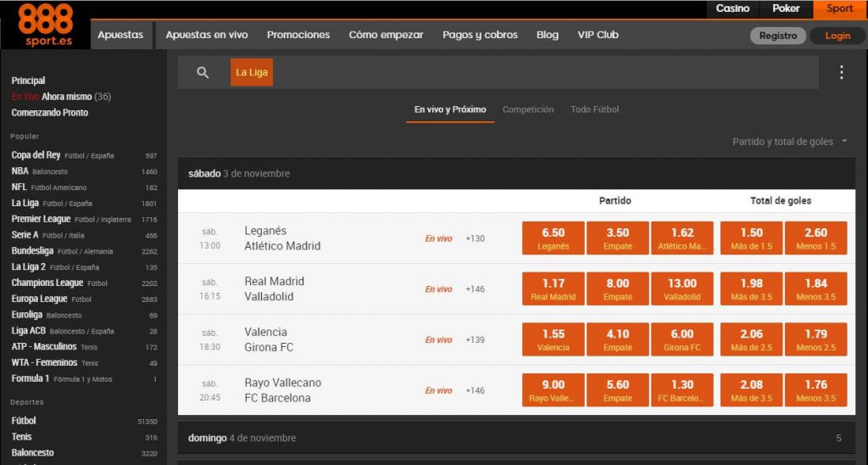Pick Más de 3.5 at 2.08

tap(751, 390)
